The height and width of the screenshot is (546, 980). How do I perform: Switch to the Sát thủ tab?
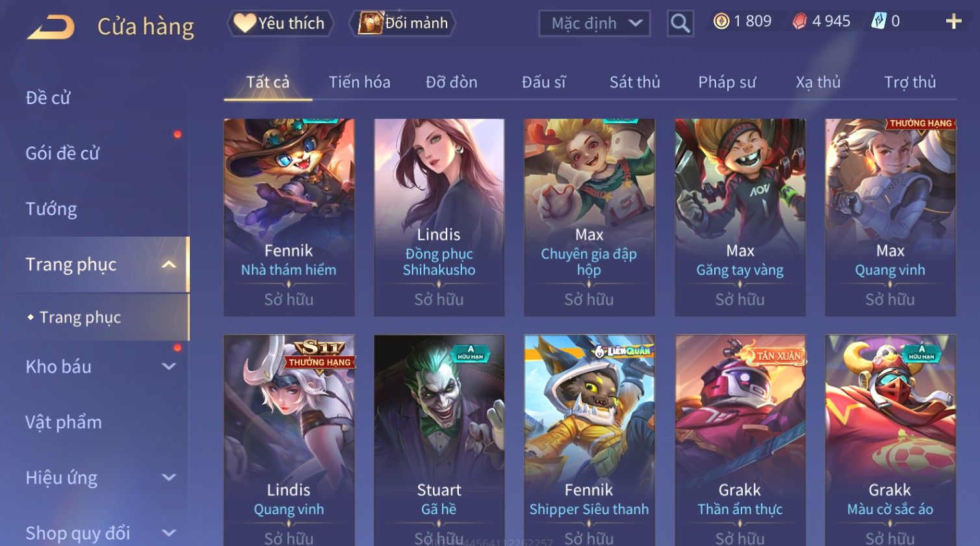[x=634, y=83]
